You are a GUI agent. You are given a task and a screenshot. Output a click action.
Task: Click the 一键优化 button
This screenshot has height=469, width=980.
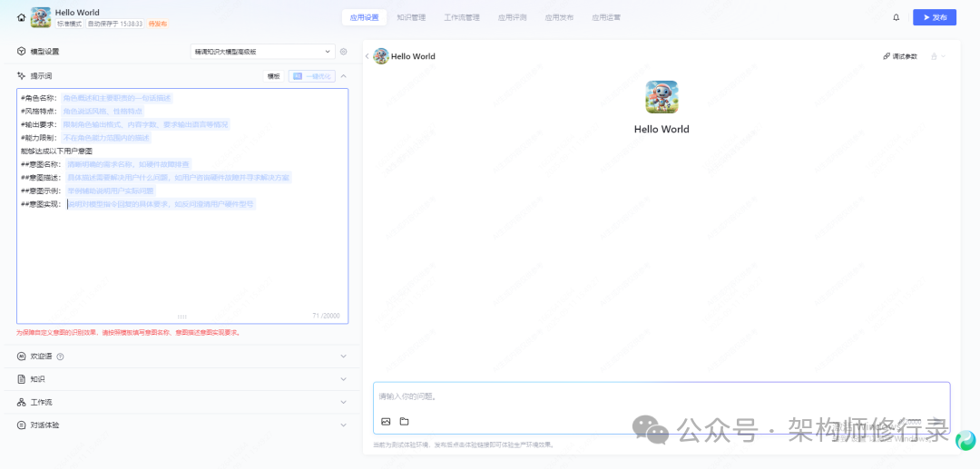[312, 76]
